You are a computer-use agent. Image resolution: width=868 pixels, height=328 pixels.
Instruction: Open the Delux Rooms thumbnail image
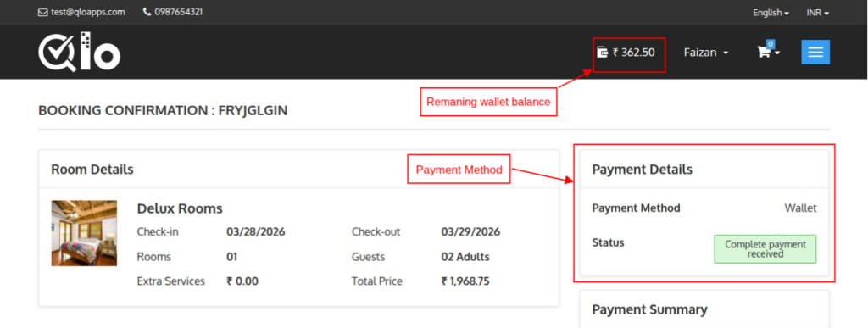pos(84,233)
